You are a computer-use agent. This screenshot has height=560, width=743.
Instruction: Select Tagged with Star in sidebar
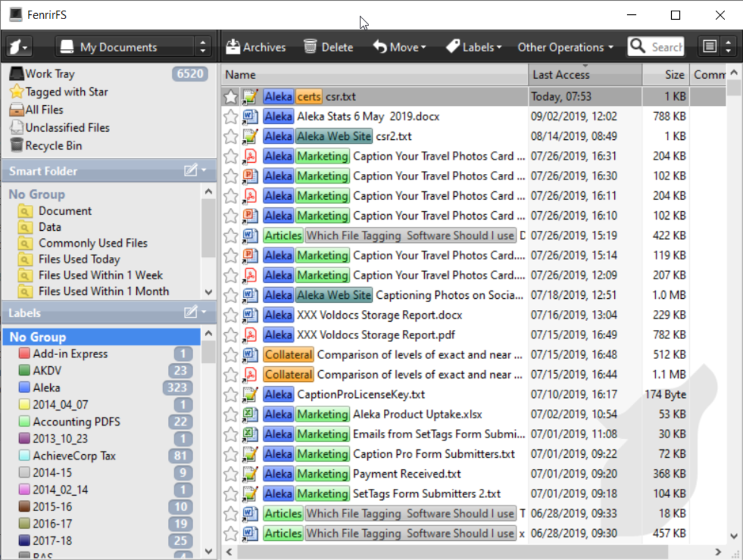pos(66,92)
